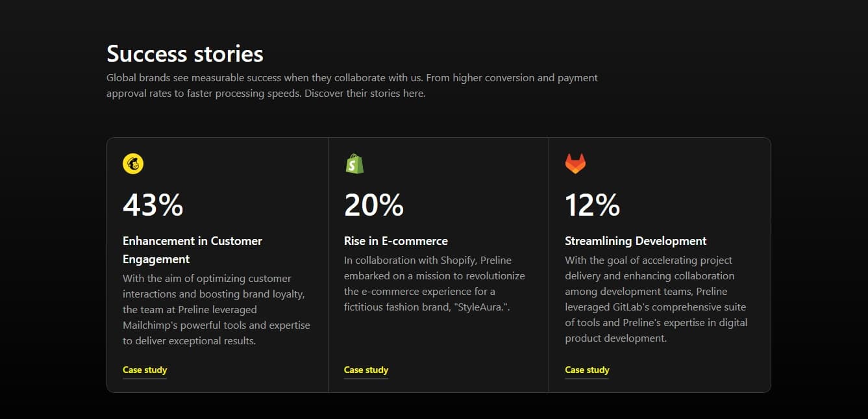The width and height of the screenshot is (868, 419).
Task: Open the Shopify Case study link
Action: point(366,370)
